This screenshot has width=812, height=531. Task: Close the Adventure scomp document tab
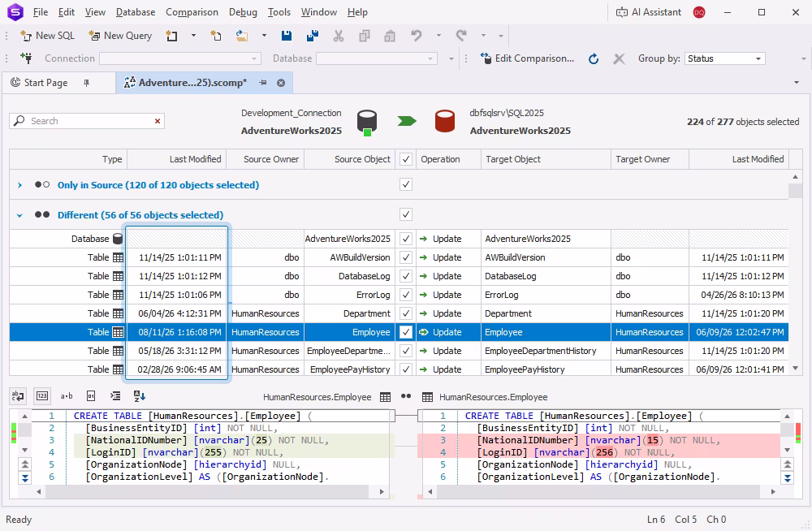(x=281, y=83)
